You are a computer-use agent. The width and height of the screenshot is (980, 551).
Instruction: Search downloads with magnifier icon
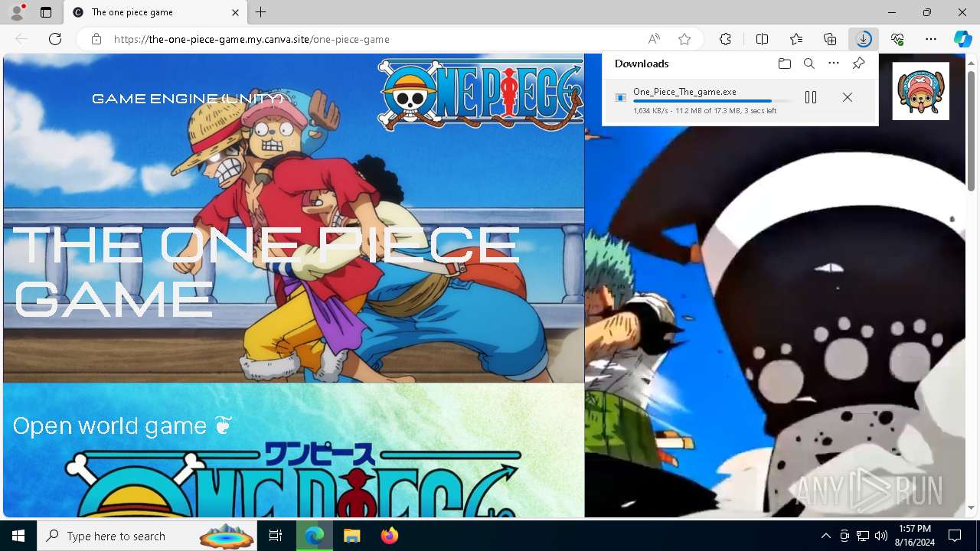tap(808, 64)
